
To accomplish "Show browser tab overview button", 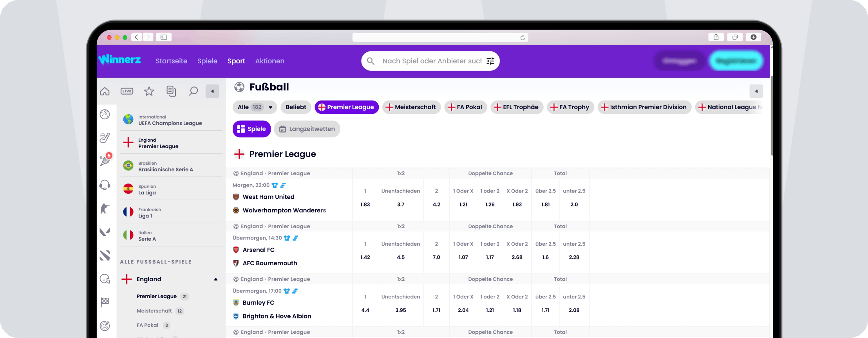I will (x=735, y=37).
